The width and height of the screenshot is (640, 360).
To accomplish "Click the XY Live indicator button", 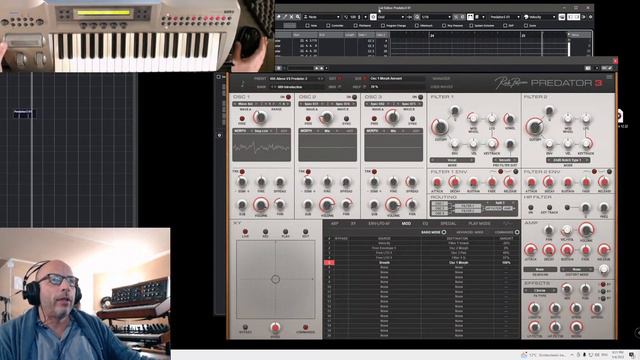I will (x=245, y=232).
